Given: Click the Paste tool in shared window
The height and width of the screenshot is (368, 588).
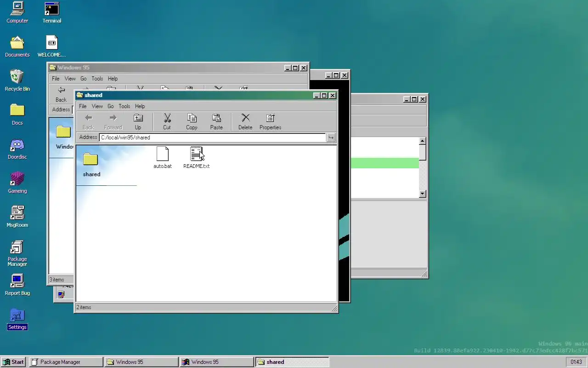Looking at the screenshot, I should click(x=216, y=122).
